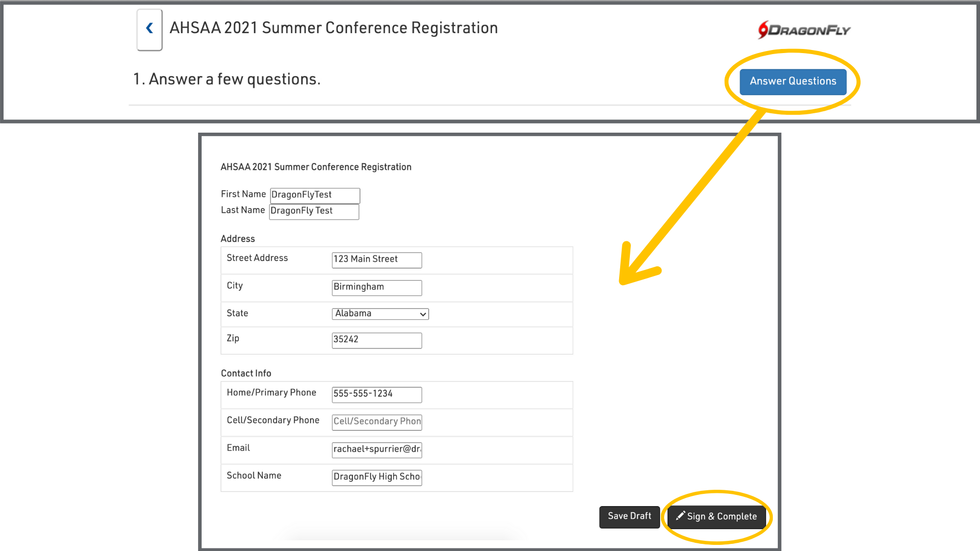This screenshot has height=551, width=980.
Task: Select the Email input field
Action: point(377,449)
